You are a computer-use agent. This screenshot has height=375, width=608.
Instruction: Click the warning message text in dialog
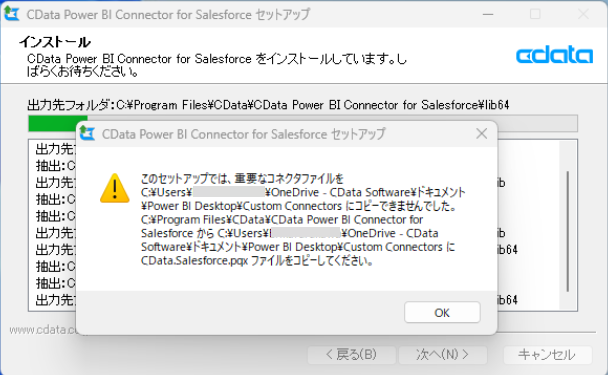[x=303, y=220]
